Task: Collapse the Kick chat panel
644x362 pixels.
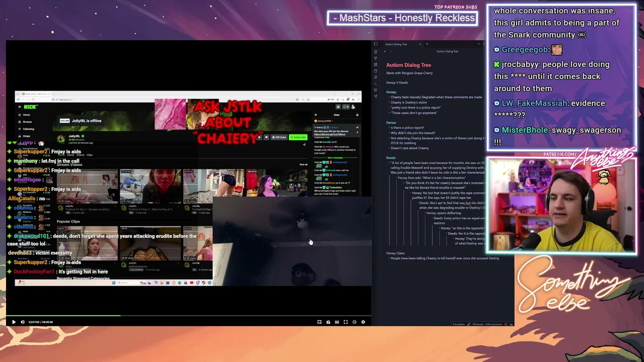Action: (316, 115)
